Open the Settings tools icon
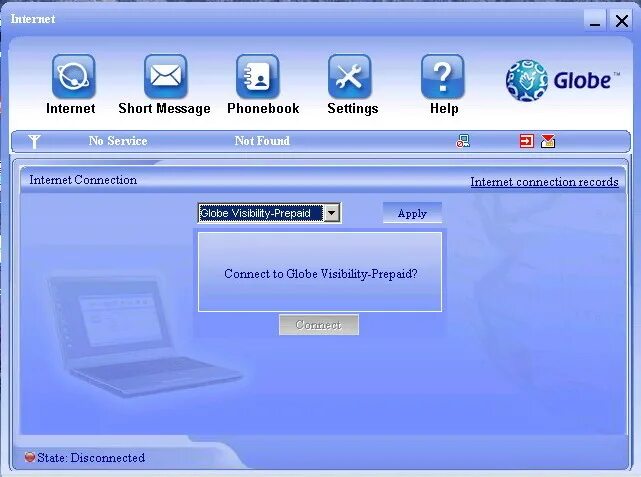The height and width of the screenshot is (477, 641). pyautogui.click(x=350, y=76)
